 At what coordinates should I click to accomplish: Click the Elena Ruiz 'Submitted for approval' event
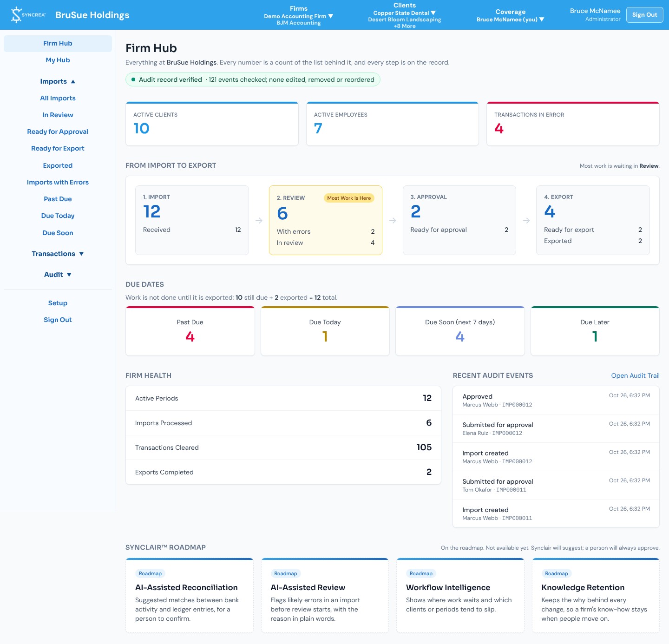tap(556, 428)
